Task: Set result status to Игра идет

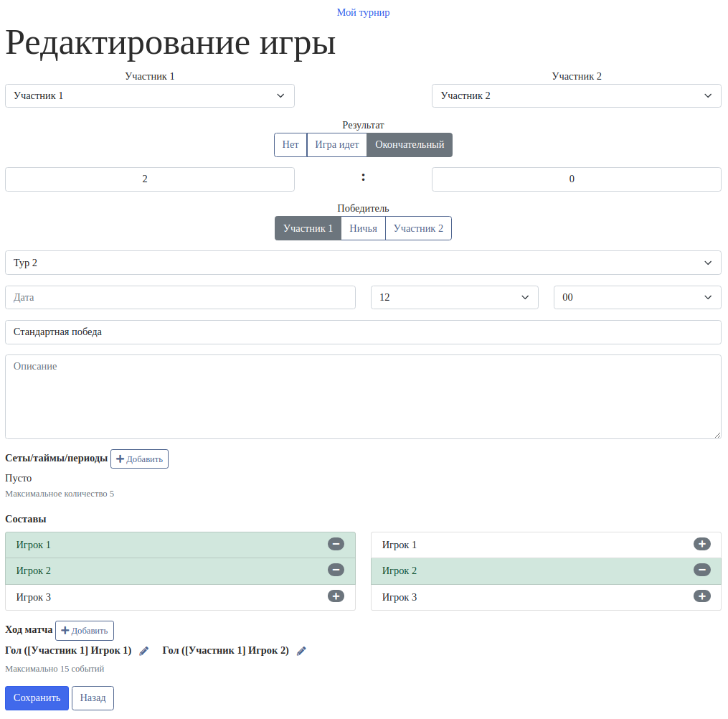Action: pyautogui.click(x=337, y=145)
